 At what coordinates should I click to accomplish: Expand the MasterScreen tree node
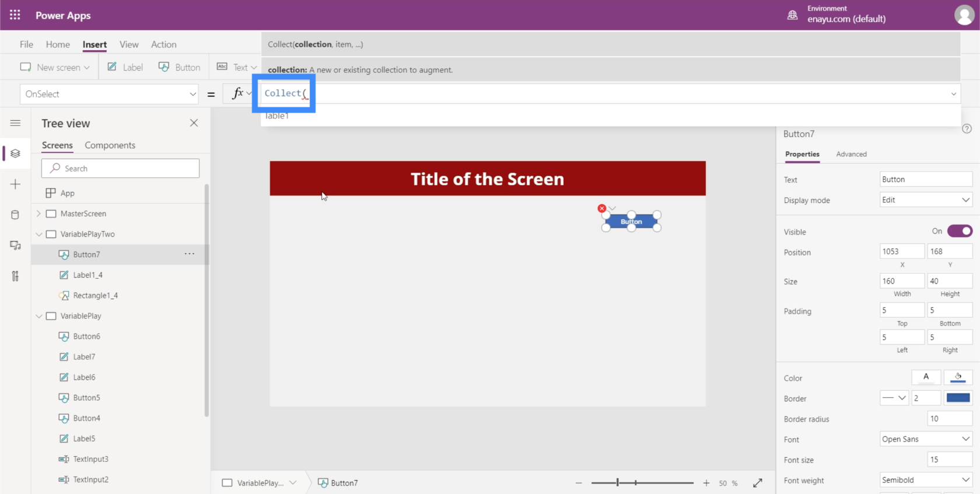point(38,213)
